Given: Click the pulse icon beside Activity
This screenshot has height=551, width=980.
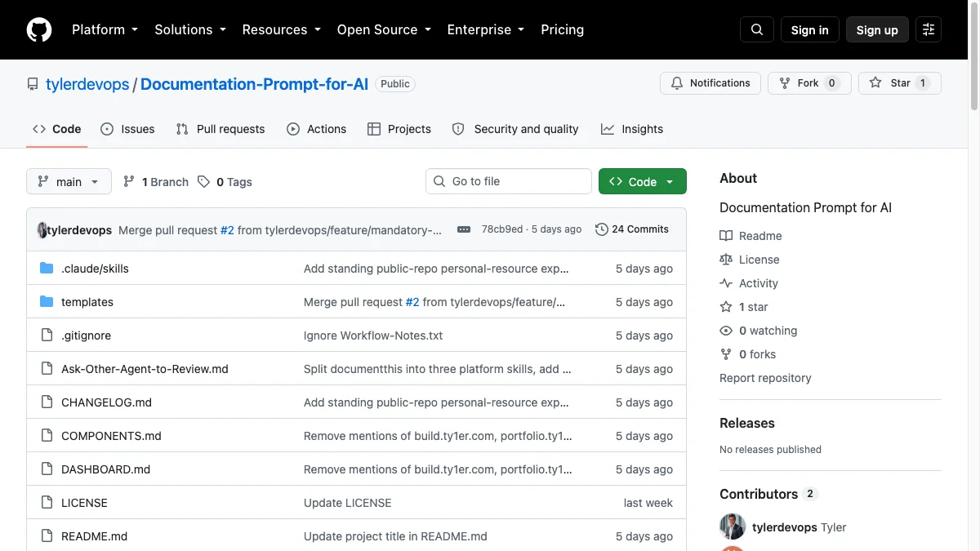Looking at the screenshot, I should (726, 283).
